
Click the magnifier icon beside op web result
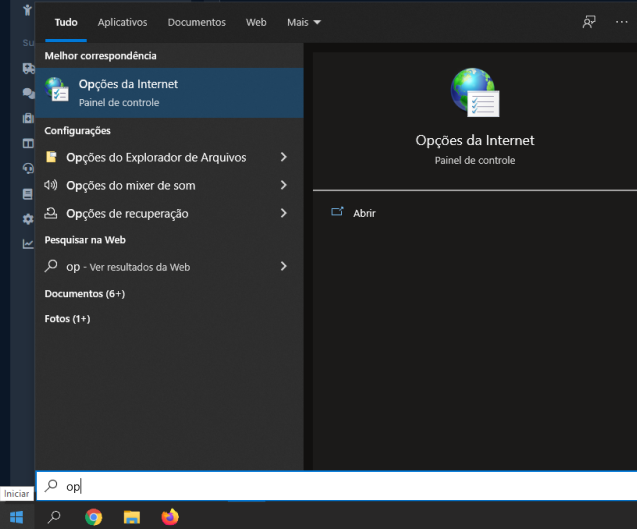(x=51, y=266)
